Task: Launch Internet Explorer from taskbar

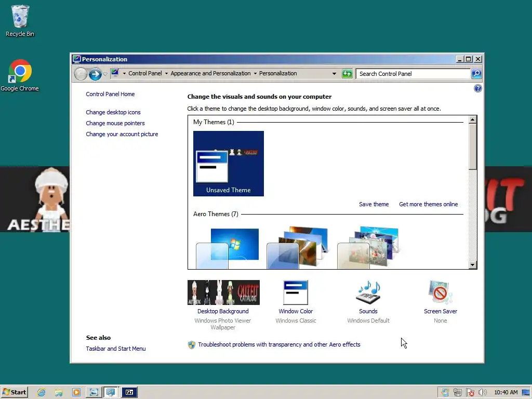Action: point(42,393)
